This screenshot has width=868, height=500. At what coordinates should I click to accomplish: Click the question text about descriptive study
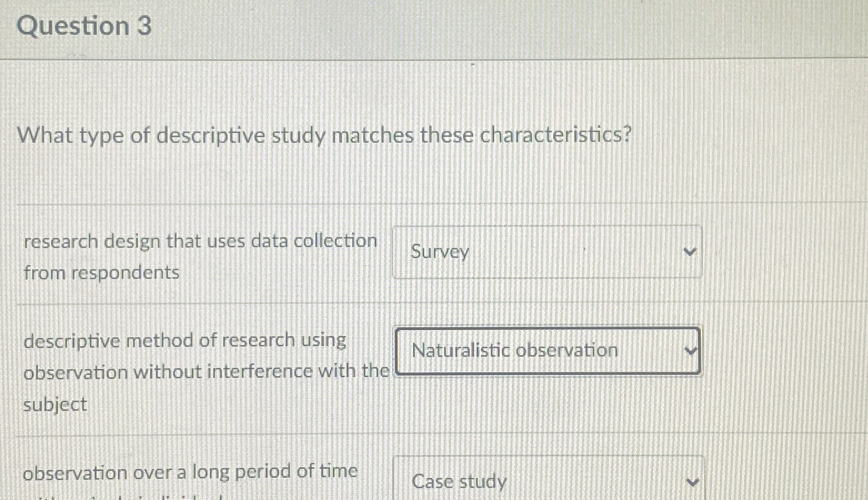pos(324,135)
